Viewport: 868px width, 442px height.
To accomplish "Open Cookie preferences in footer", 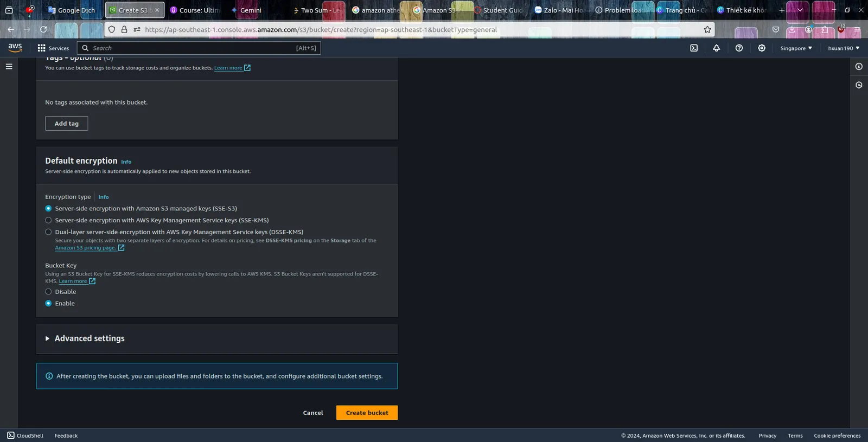I will (x=837, y=435).
